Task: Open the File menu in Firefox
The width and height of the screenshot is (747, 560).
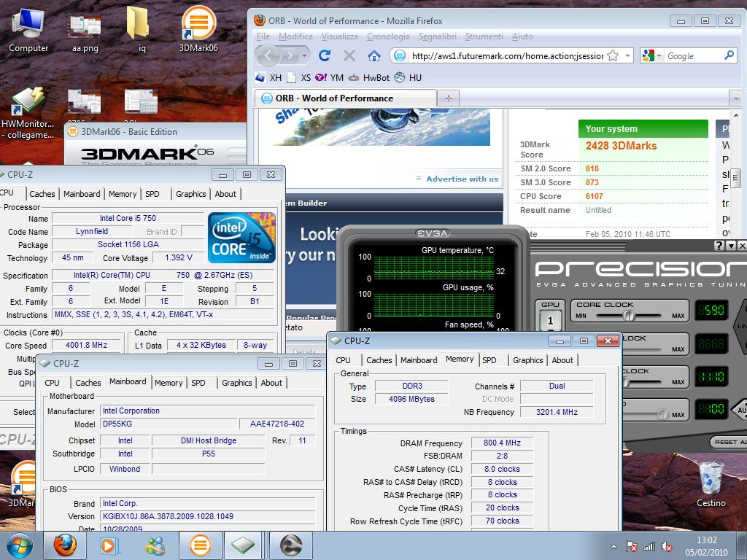Action: click(263, 36)
